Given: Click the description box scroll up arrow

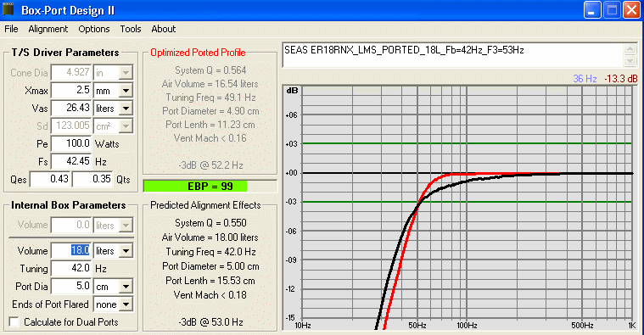Looking at the screenshot, I should click(630, 49).
